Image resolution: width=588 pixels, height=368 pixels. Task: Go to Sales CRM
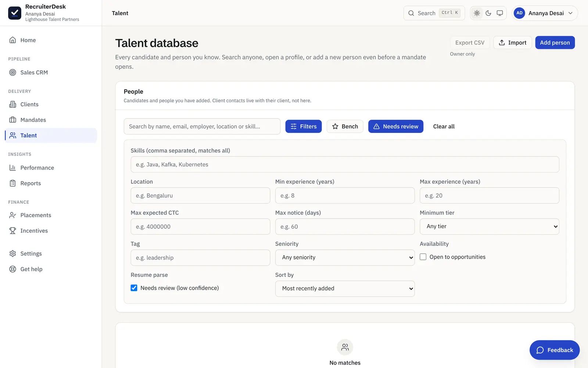[51, 72]
